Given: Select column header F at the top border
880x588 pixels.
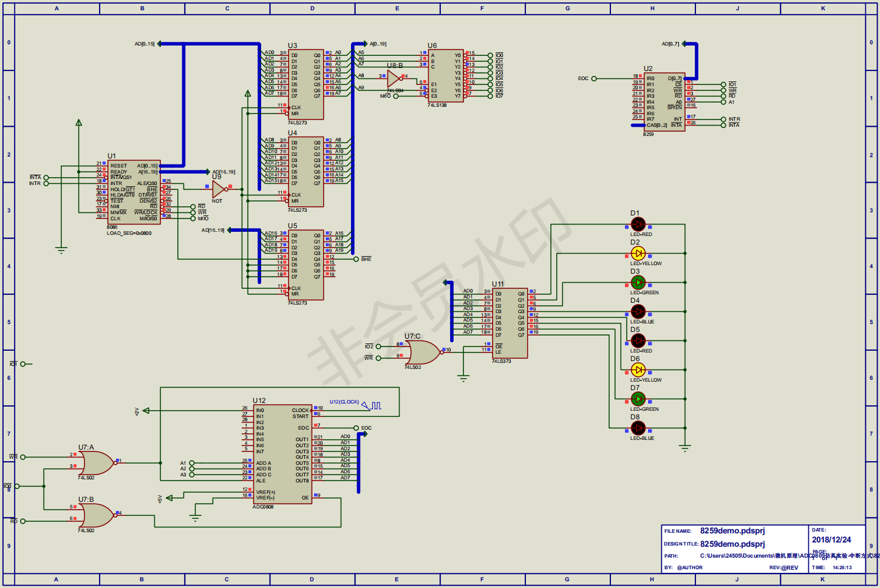Looking at the screenshot, I should pyautogui.click(x=482, y=8).
